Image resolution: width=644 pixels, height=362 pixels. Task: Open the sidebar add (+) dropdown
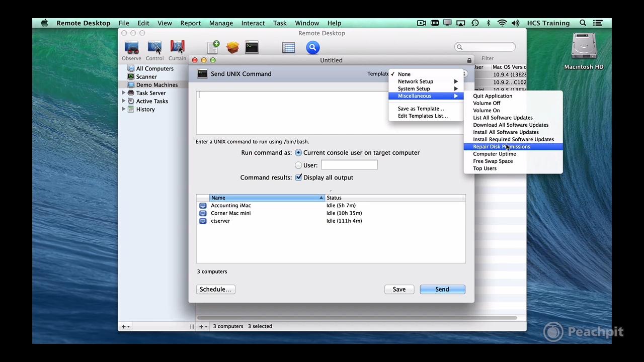(125, 327)
